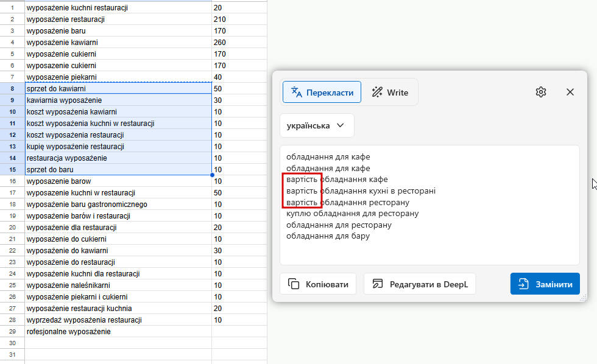Screen dimensions: 597x364
Task: Open Редагувати в DeepL
Action: [x=419, y=284]
